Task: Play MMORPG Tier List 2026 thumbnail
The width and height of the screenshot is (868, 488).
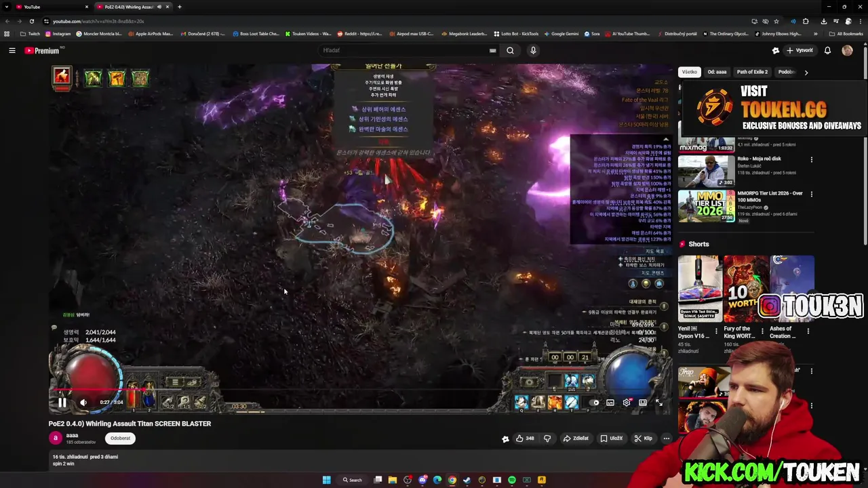Action: 706,205
